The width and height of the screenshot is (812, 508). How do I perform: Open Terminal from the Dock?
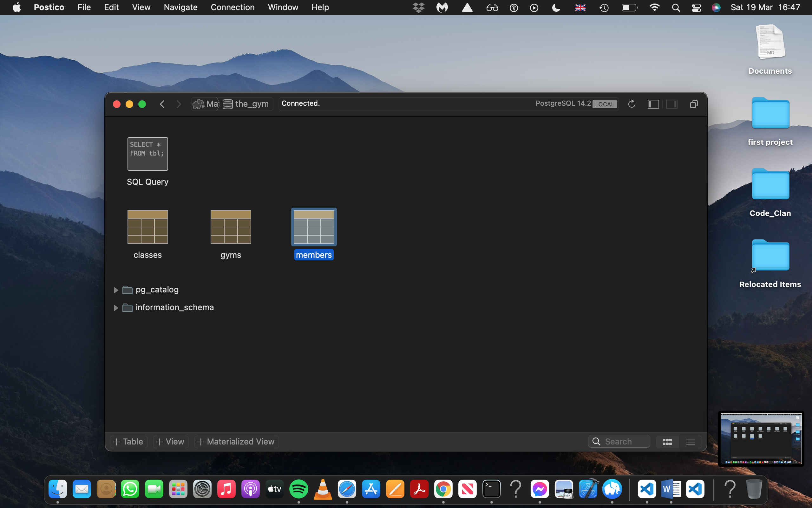tap(492, 489)
